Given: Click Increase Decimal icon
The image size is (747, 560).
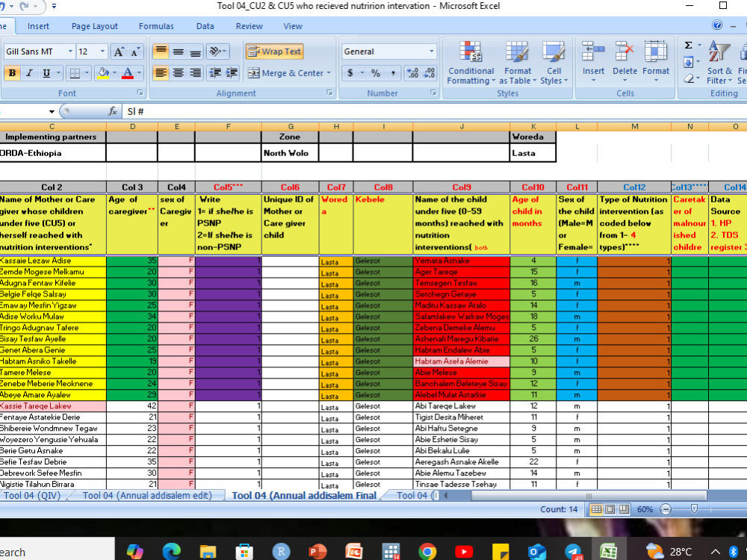Looking at the screenshot, I should pyautogui.click(x=412, y=73).
